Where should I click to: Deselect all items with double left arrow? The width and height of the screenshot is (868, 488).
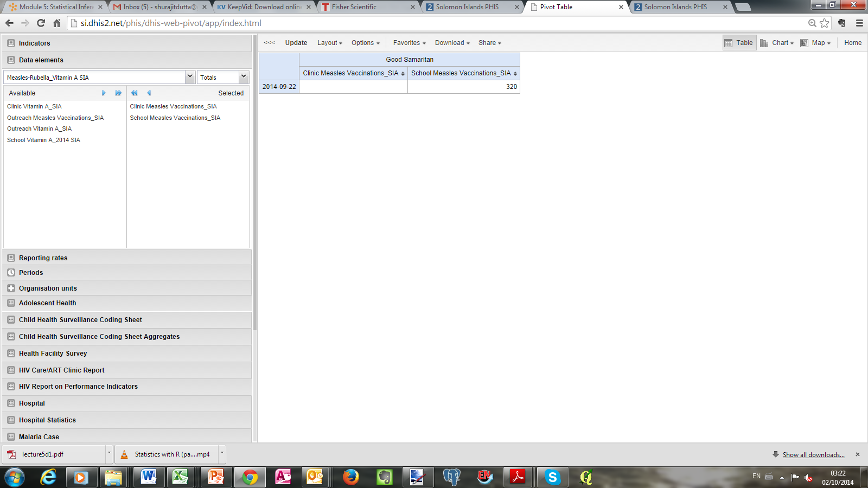pos(134,93)
